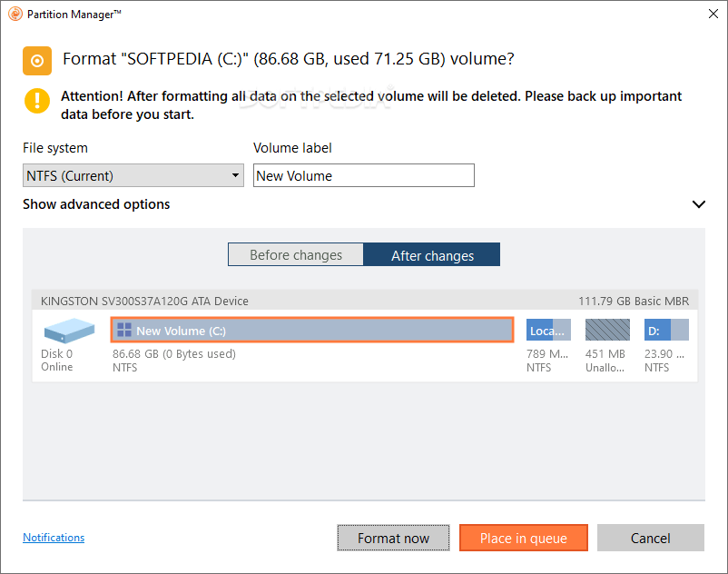
Task: Open the Notifications link
Action: [53, 538]
